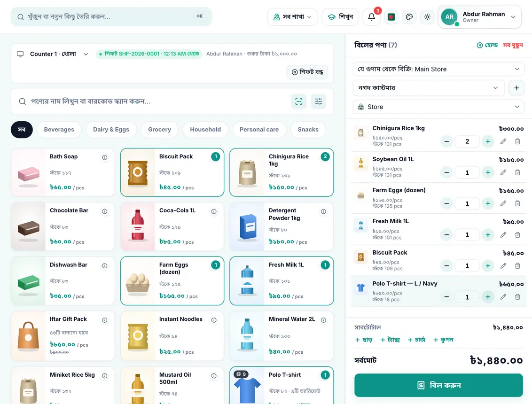Open Abdur Rahman account menu

(480, 16)
